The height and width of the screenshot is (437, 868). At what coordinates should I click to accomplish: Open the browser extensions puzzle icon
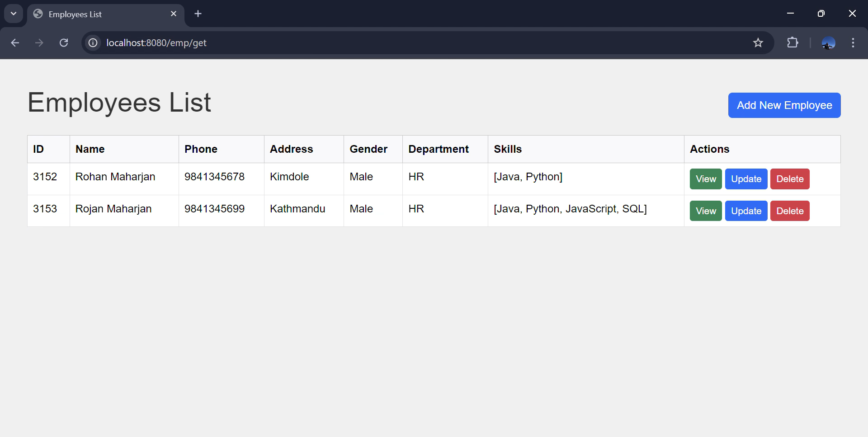pyautogui.click(x=793, y=42)
